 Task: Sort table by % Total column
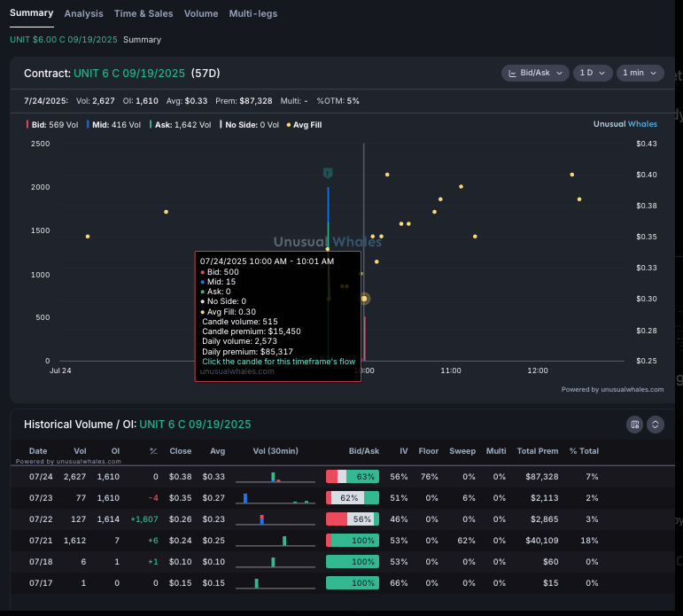584,451
